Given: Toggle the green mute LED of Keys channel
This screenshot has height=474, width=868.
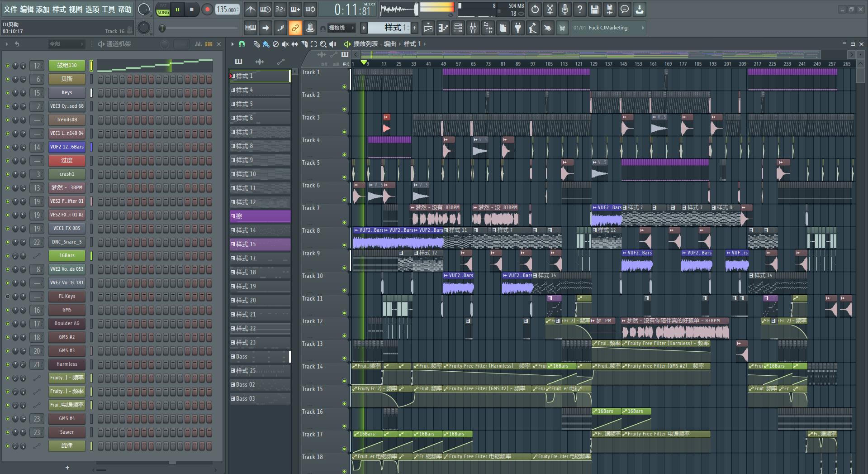Looking at the screenshot, I should click(7, 93).
